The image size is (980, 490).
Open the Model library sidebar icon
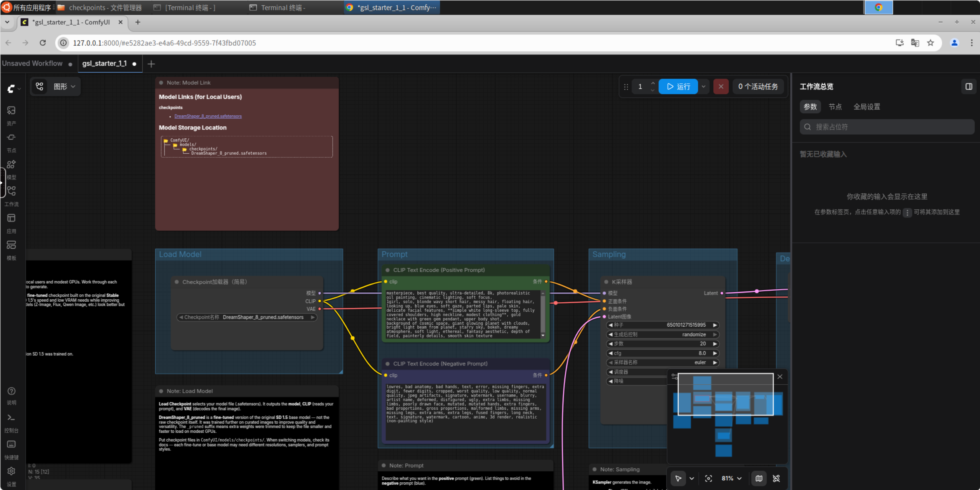pyautogui.click(x=11, y=164)
